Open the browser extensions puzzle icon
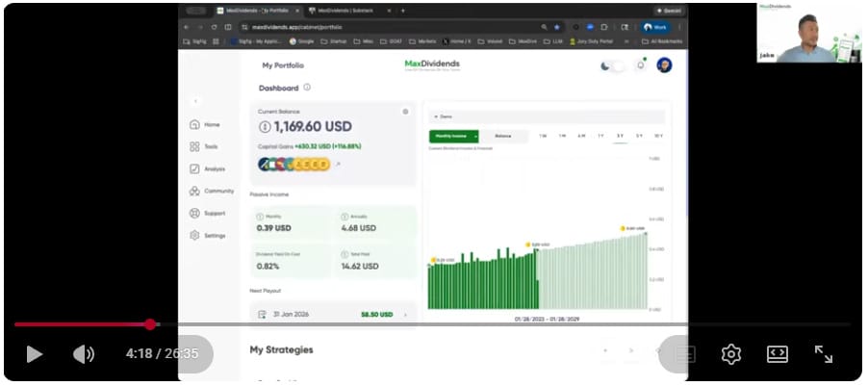The height and width of the screenshot is (386, 868). pyautogui.click(x=604, y=27)
